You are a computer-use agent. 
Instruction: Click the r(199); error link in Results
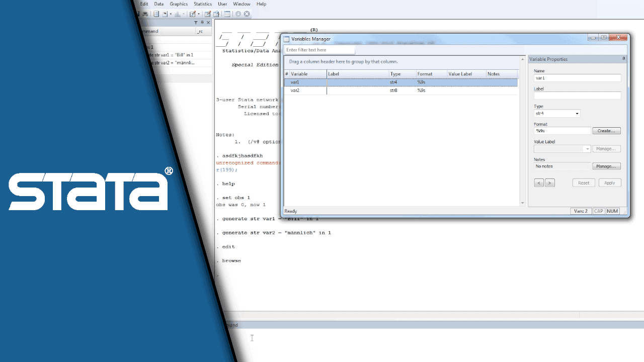[226, 170]
